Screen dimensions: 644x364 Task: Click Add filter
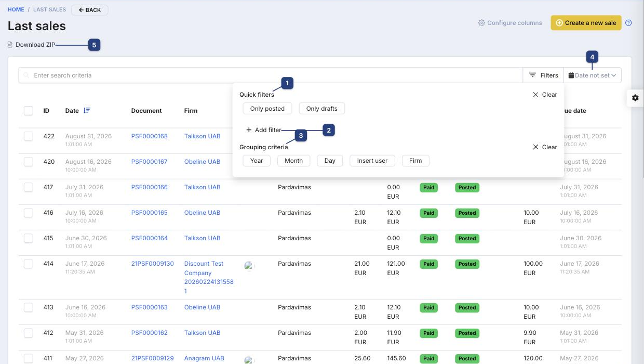tap(264, 130)
